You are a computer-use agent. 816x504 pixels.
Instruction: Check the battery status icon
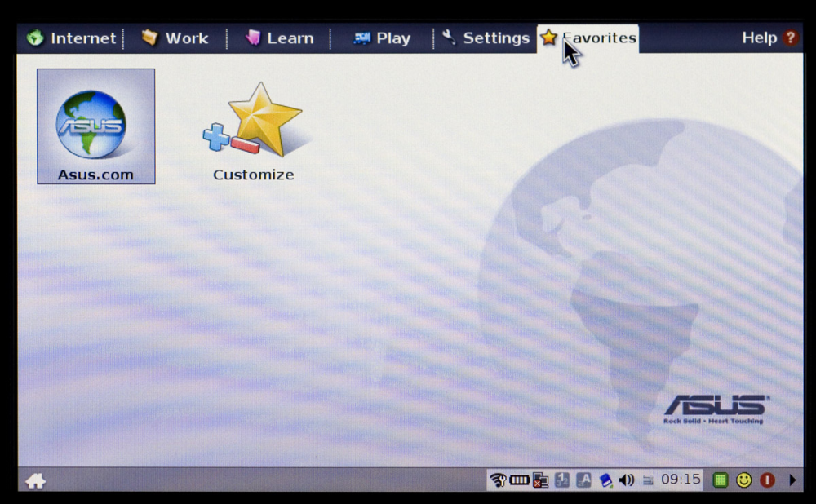519,480
